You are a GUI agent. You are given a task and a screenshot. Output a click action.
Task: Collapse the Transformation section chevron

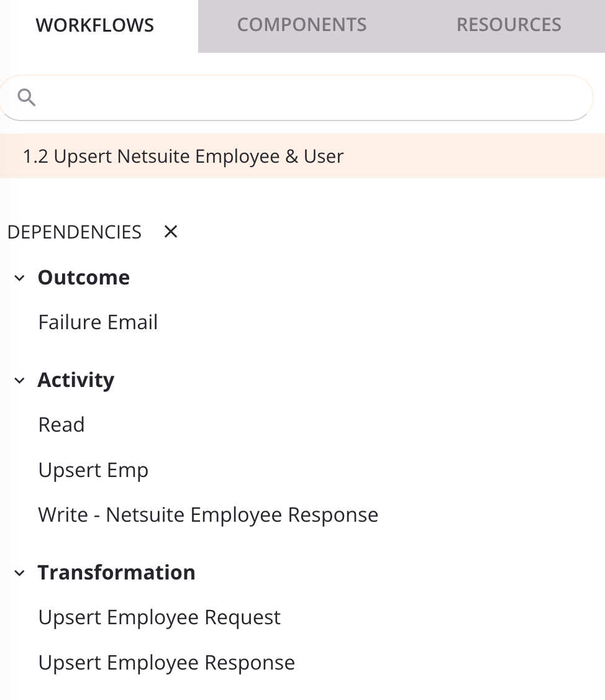[19, 573]
